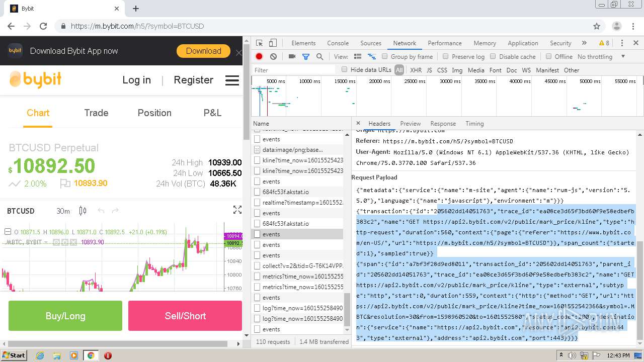644x362 pixels.
Task: Open the 30m chart interval selector
Action: point(63,211)
